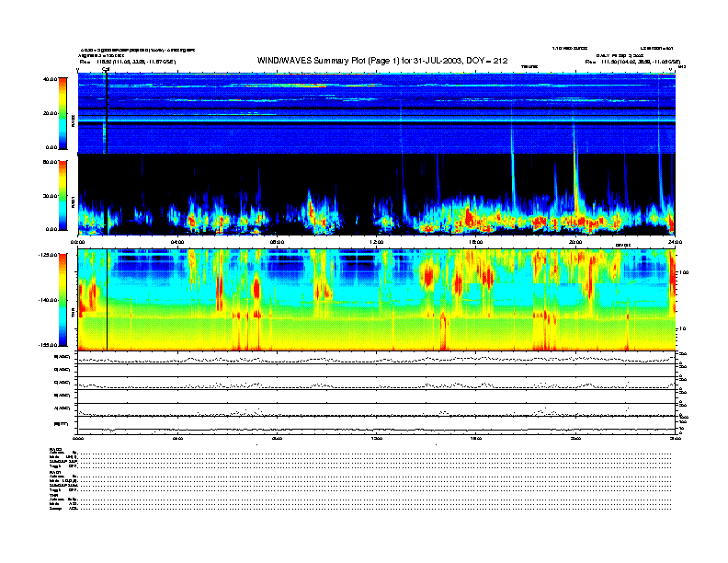Click the WIND/WAVES Summary Plot title
The width and height of the screenshot is (728, 563).
(x=382, y=61)
